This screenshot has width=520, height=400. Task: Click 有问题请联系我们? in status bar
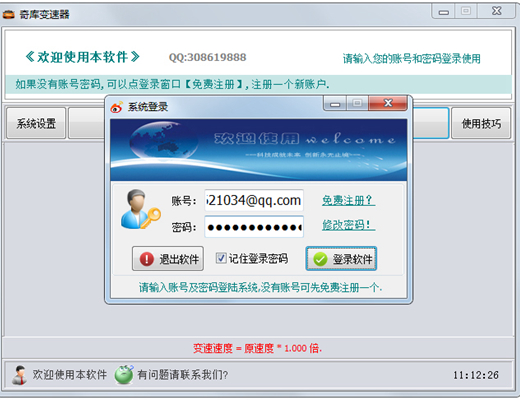(183, 375)
